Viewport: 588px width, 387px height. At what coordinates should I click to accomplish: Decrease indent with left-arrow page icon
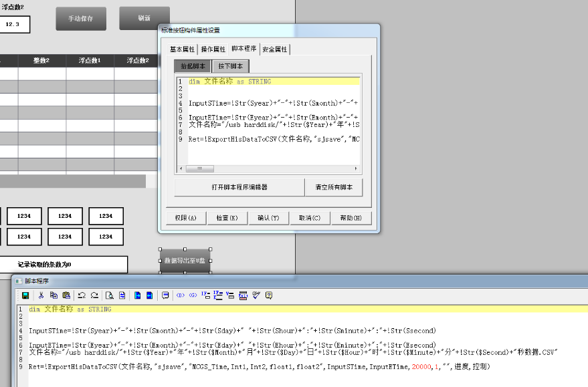coord(149,295)
